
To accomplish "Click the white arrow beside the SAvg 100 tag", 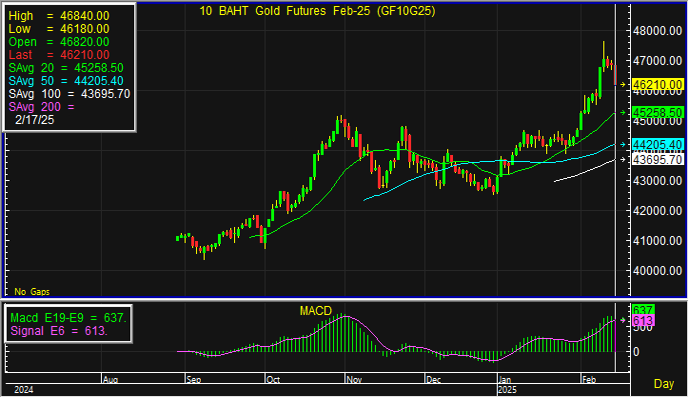I will 623,159.
